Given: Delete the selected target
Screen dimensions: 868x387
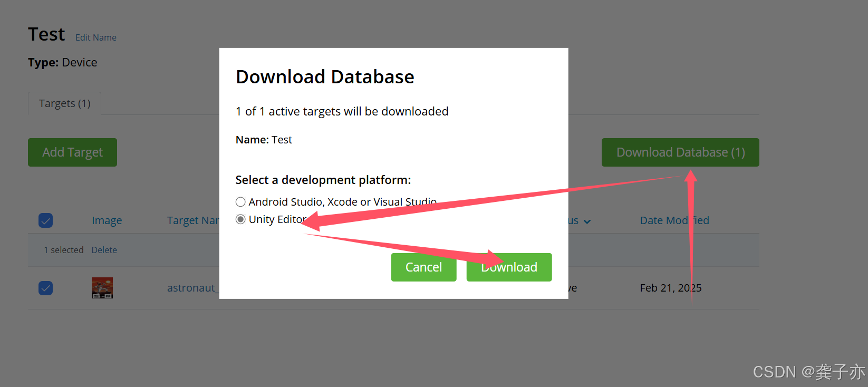Looking at the screenshot, I should (x=104, y=250).
